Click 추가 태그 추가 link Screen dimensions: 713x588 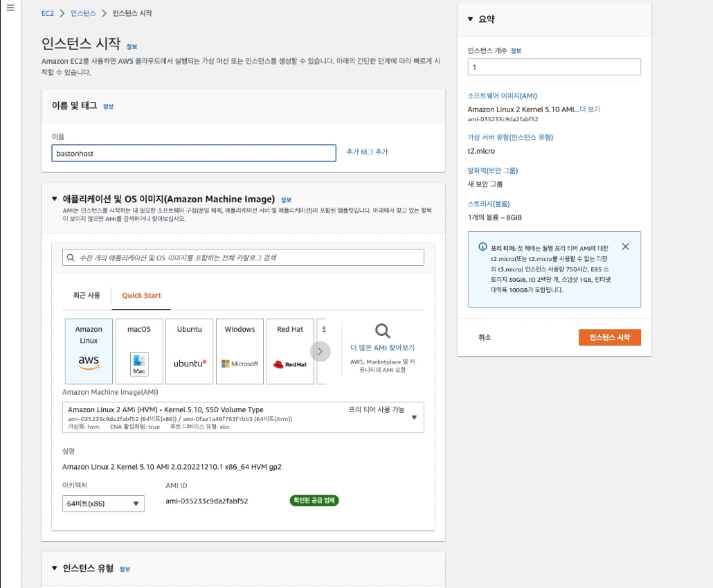367,152
